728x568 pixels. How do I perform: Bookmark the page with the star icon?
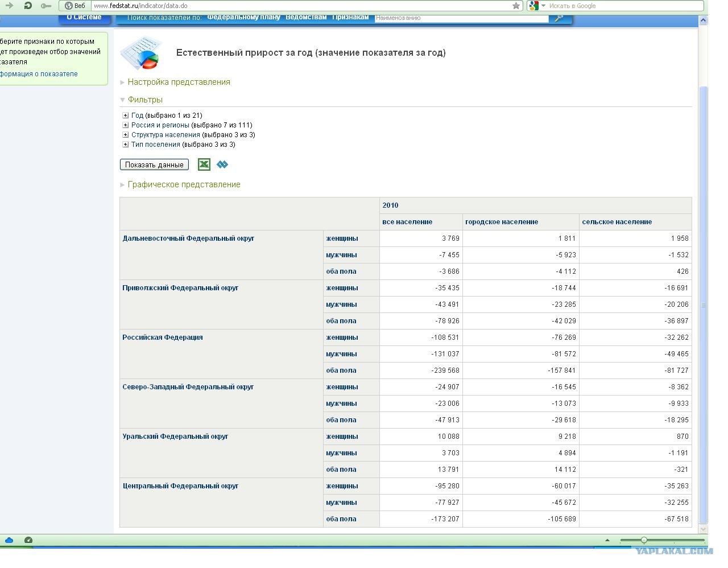click(516, 6)
